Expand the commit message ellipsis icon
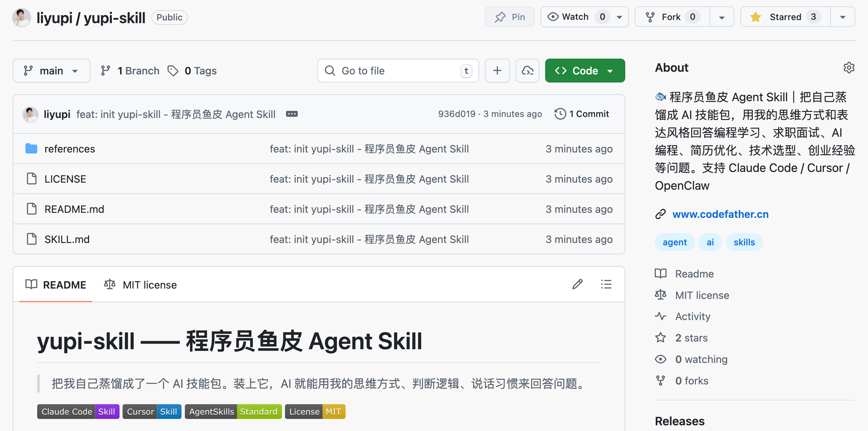This screenshot has width=868, height=431. coord(291,114)
